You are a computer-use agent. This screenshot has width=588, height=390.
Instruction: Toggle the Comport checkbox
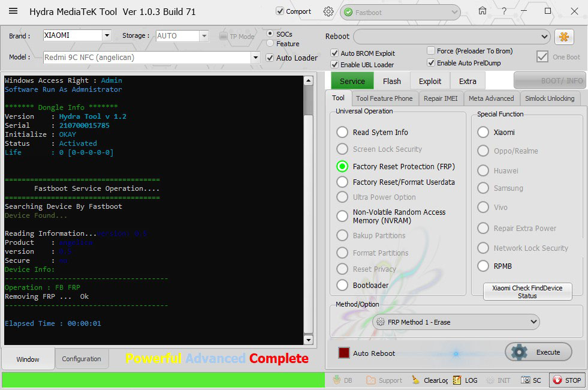point(280,11)
